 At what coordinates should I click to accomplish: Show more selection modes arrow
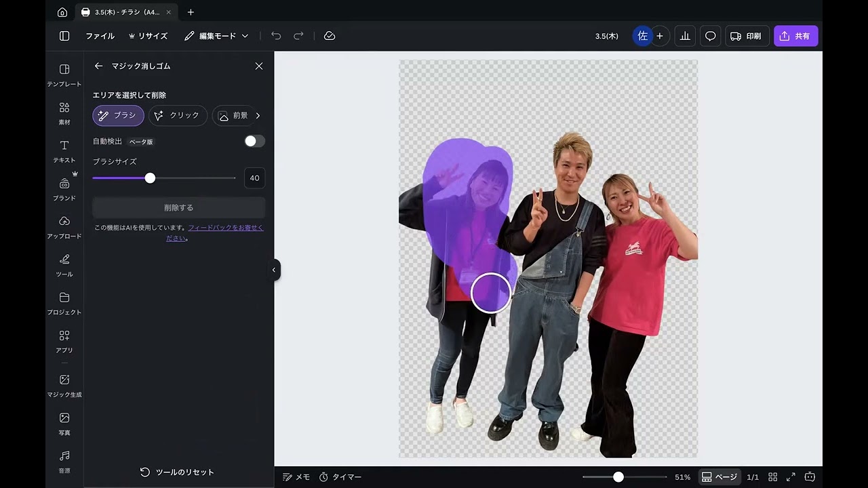point(258,115)
